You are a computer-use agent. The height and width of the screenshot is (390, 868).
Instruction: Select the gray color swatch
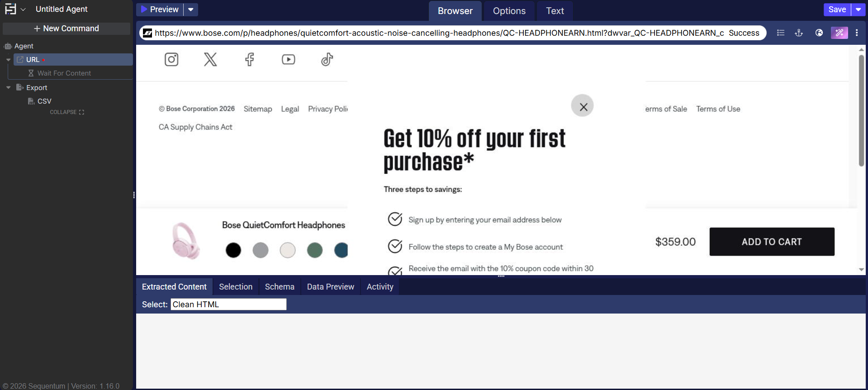[261, 250]
